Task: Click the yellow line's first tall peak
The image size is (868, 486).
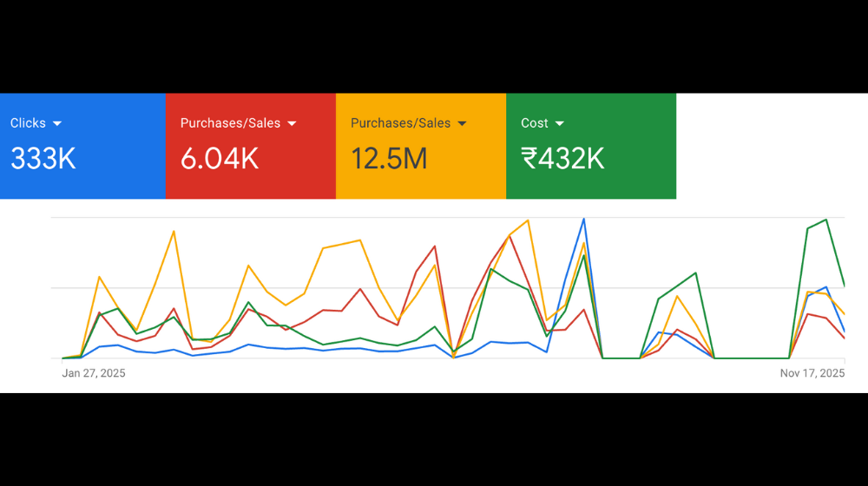Action: [x=174, y=231]
